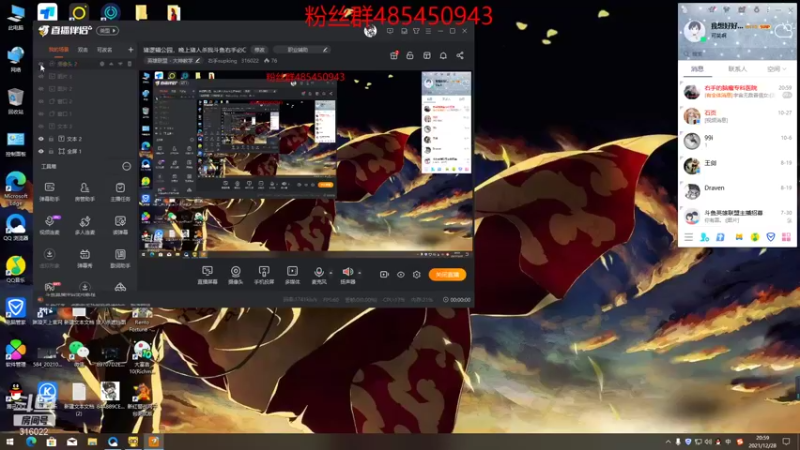Open taskbar notification center icon

[x=786, y=442]
